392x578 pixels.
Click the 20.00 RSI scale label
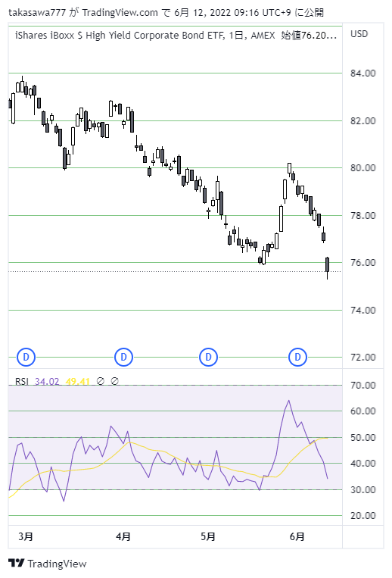[x=363, y=516]
